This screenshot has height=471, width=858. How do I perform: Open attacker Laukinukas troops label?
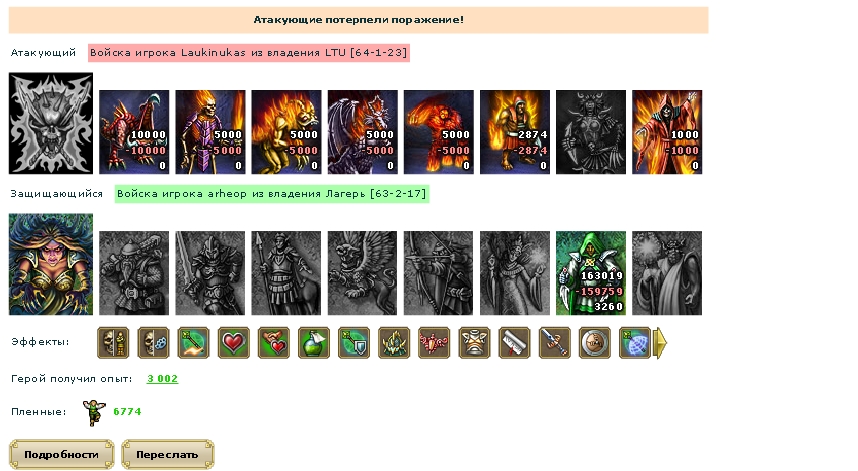(249, 53)
